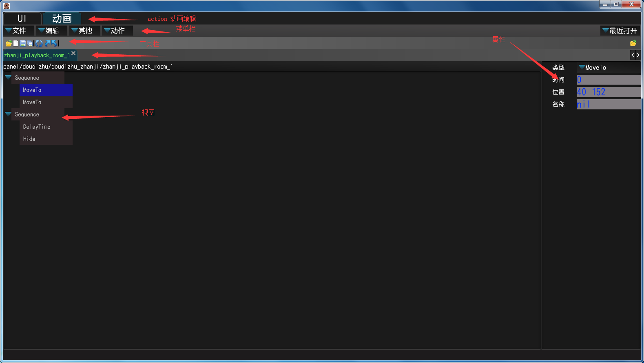
Task: Save the file with the floppy disk icon
Action: 23,43
